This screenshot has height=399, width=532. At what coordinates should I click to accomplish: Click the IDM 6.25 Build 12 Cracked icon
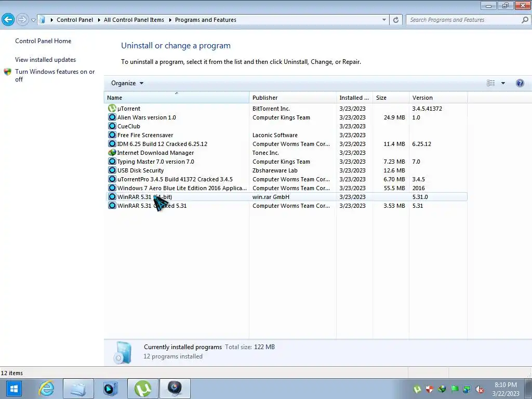click(112, 143)
